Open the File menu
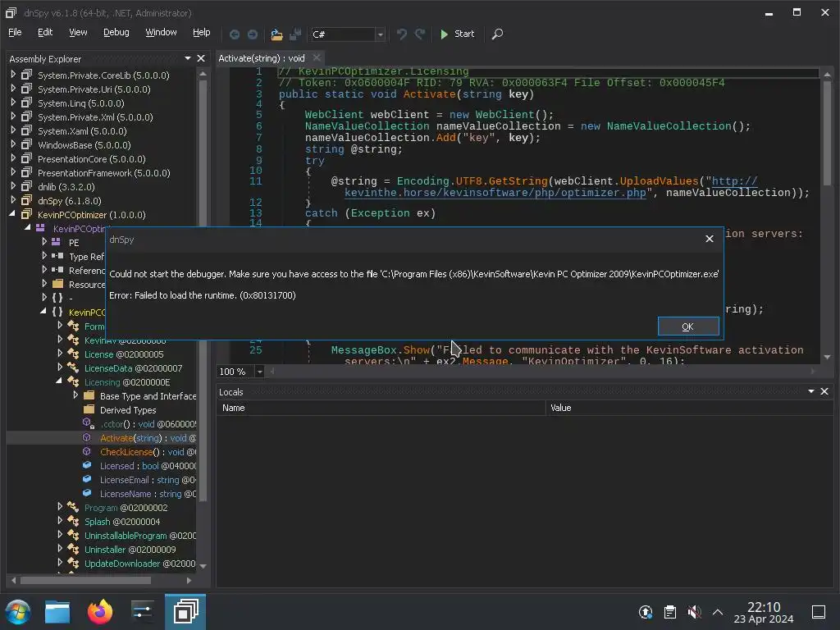This screenshot has height=630, width=840. pos(15,32)
